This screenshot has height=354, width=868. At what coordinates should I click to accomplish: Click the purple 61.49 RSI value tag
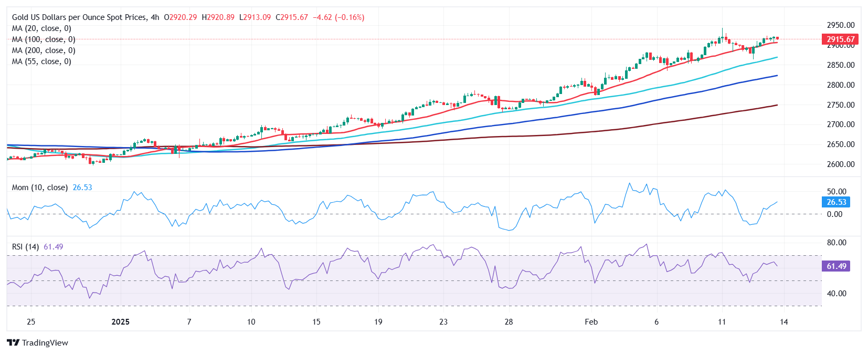pos(836,266)
